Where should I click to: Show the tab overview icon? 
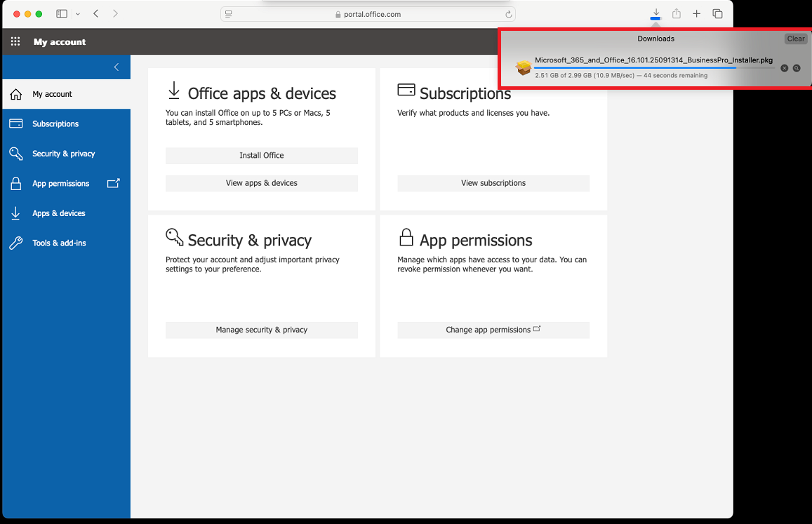coord(717,14)
